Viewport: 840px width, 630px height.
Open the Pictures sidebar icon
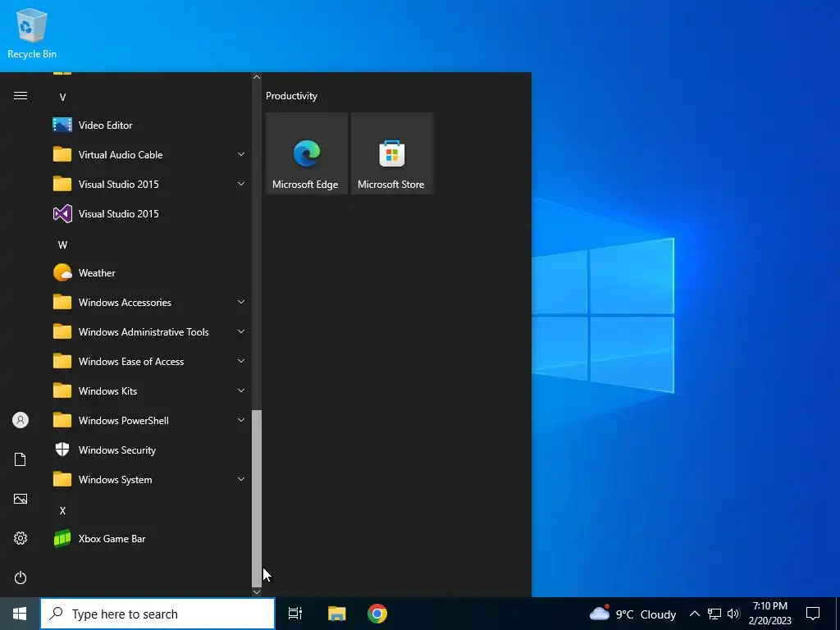tap(21, 499)
